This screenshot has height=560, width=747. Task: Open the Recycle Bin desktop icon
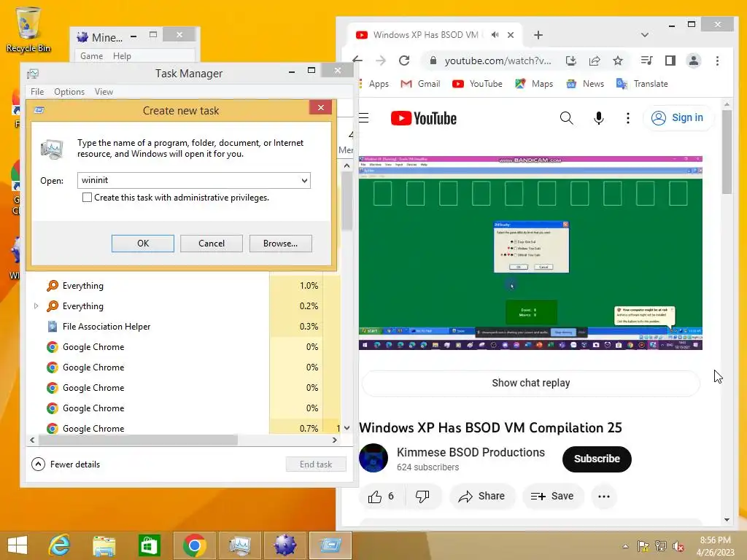tap(28, 29)
